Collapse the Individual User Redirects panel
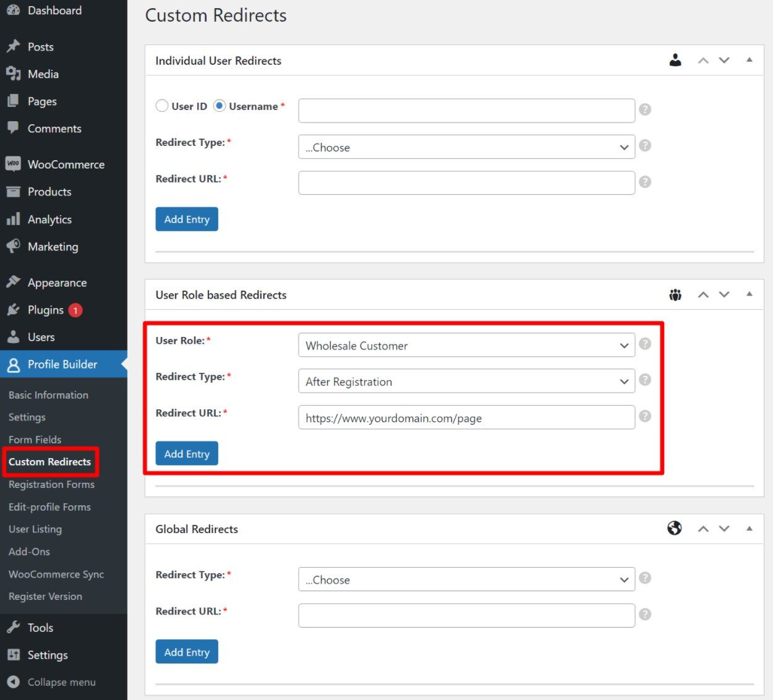Screen dimensions: 773x700 pos(750,60)
